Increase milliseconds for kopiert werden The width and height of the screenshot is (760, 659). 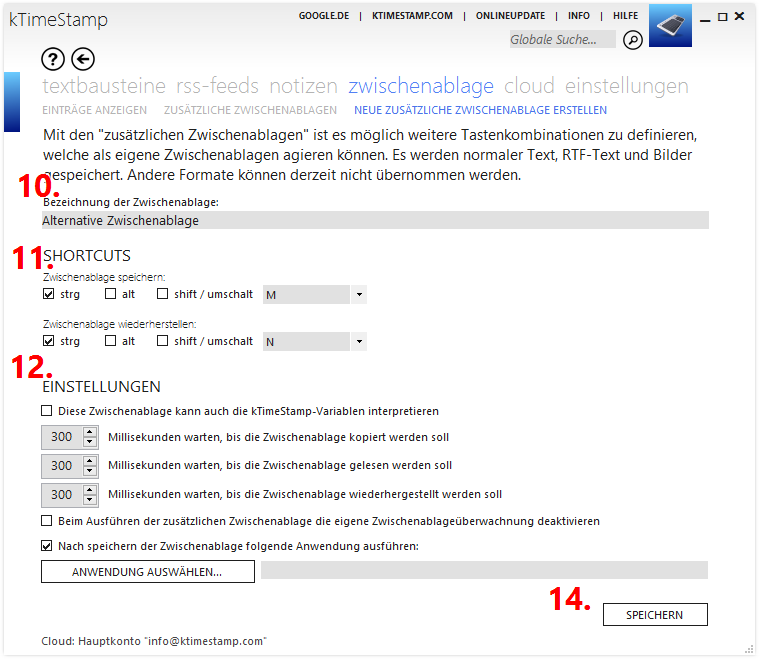90,432
